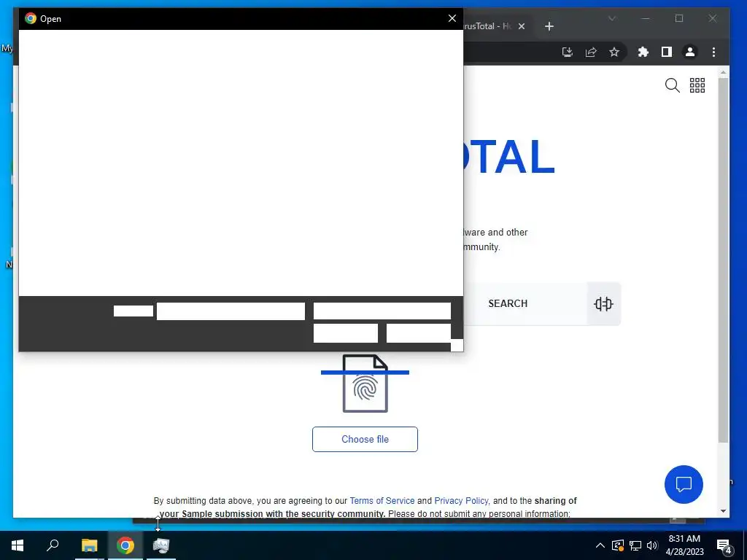The height and width of the screenshot is (560, 747).
Task: Click the Choose file button
Action: (365, 439)
